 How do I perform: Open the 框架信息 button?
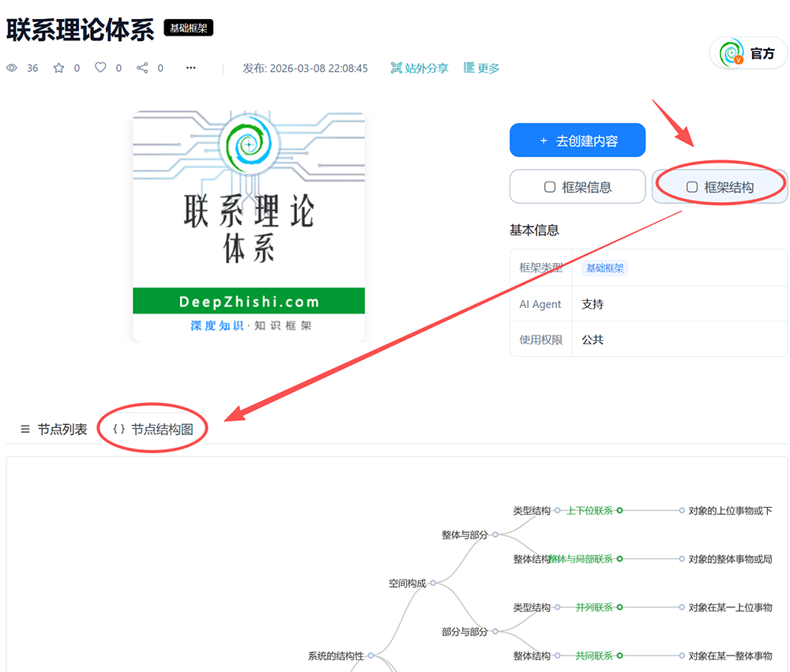577,187
